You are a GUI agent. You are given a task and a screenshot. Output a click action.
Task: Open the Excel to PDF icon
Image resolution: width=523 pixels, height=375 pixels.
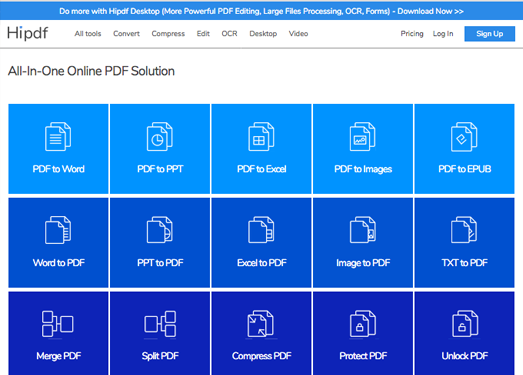[261, 230]
